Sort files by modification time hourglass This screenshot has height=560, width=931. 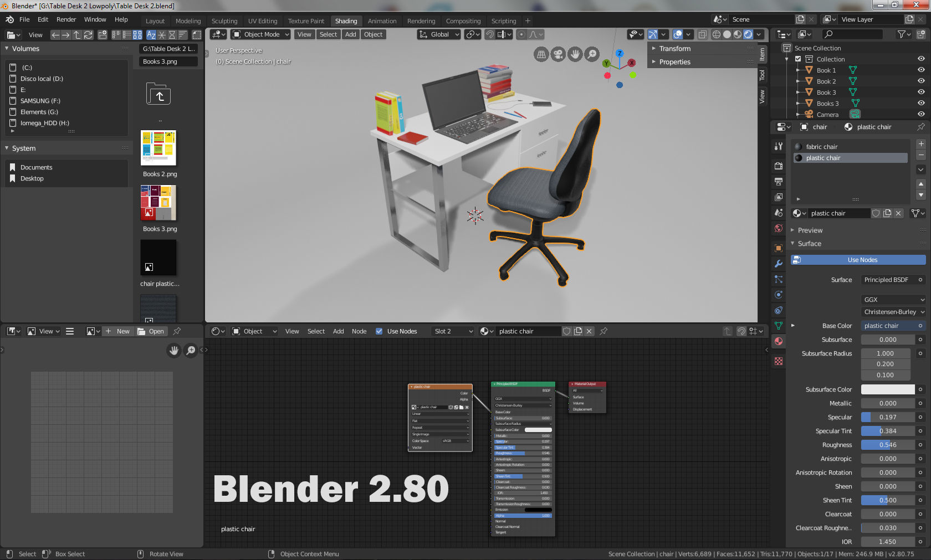pyautogui.click(x=172, y=35)
